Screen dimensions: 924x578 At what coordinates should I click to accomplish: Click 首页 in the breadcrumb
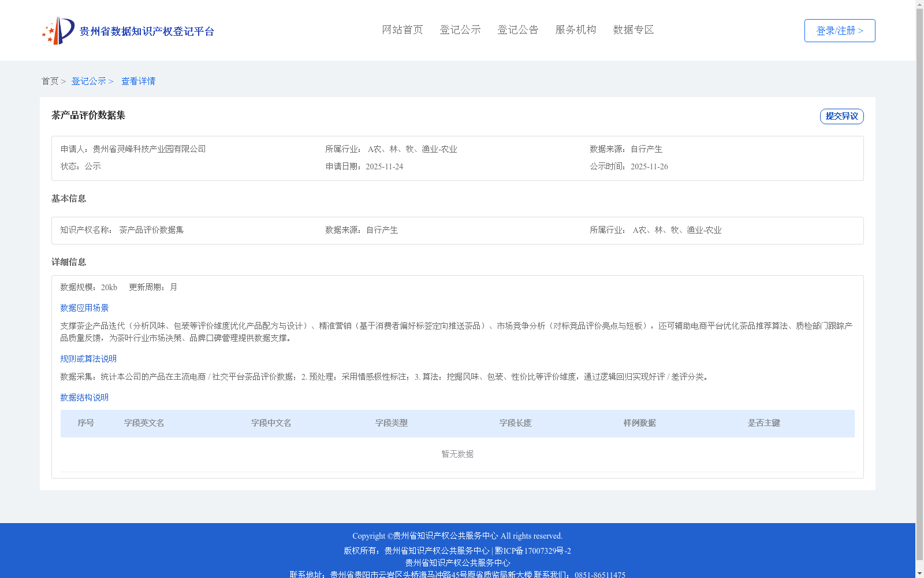[x=50, y=81]
